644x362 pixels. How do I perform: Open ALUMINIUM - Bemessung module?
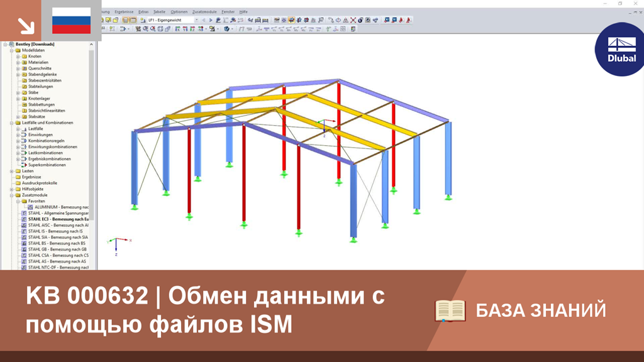[x=62, y=207]
